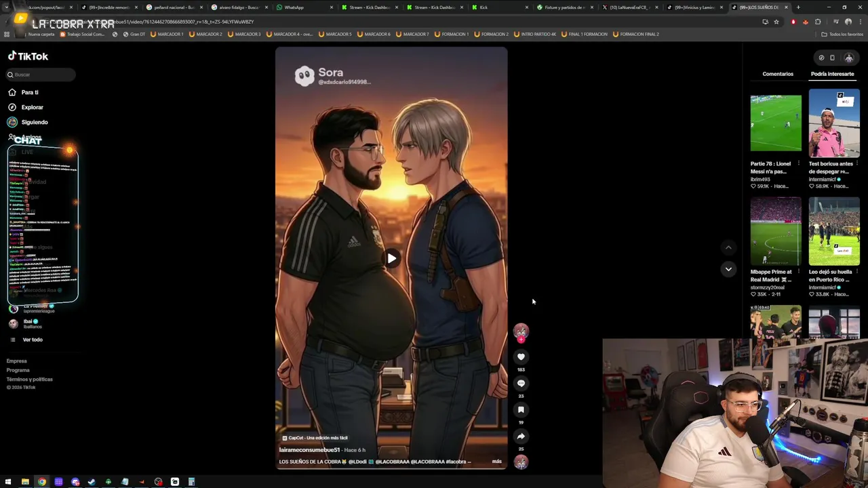Click the Buscar search field
868x488 pixels.
(x=41, y=75)
